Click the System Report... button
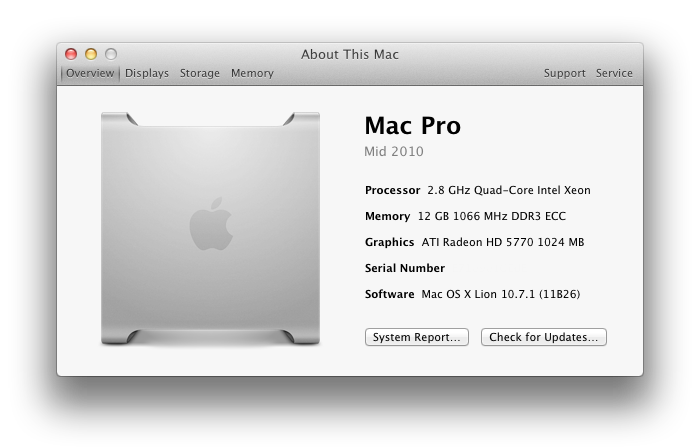The height and width of the screenshot is (447, 700). (x=417, y=337)
